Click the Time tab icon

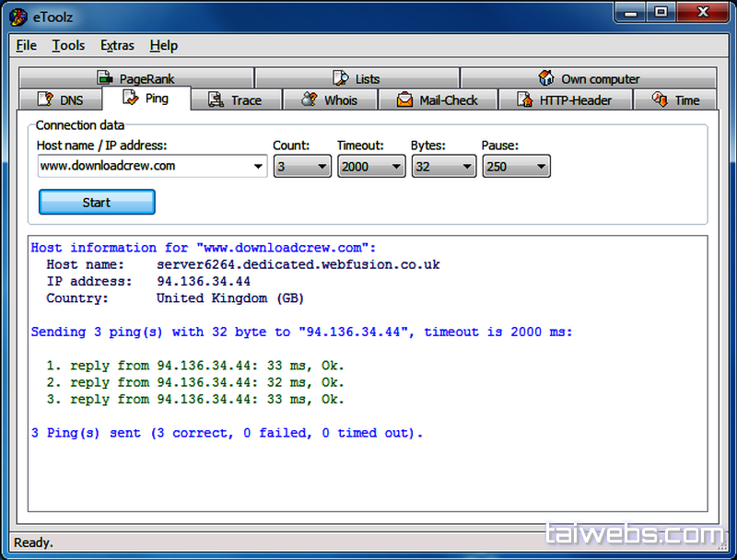pos(660,100)
